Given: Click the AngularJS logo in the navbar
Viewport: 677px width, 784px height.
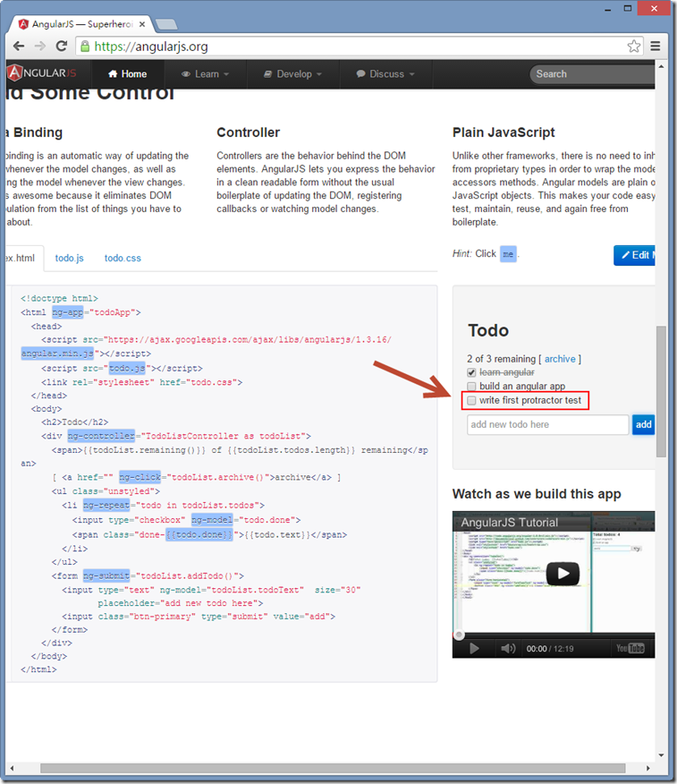Looking at the screenshot, I should point(42,73).
